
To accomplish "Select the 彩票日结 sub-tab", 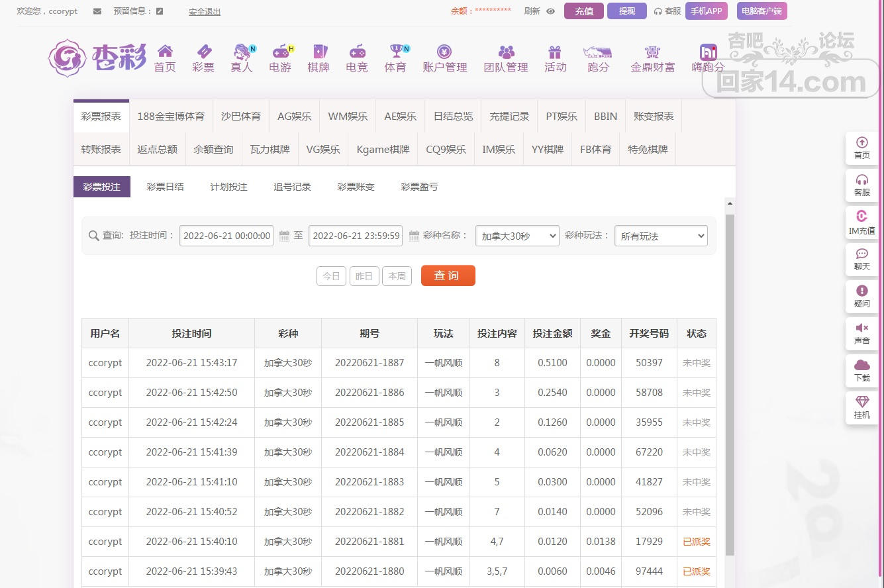I will pyautogui.click(x=165, y=187).
